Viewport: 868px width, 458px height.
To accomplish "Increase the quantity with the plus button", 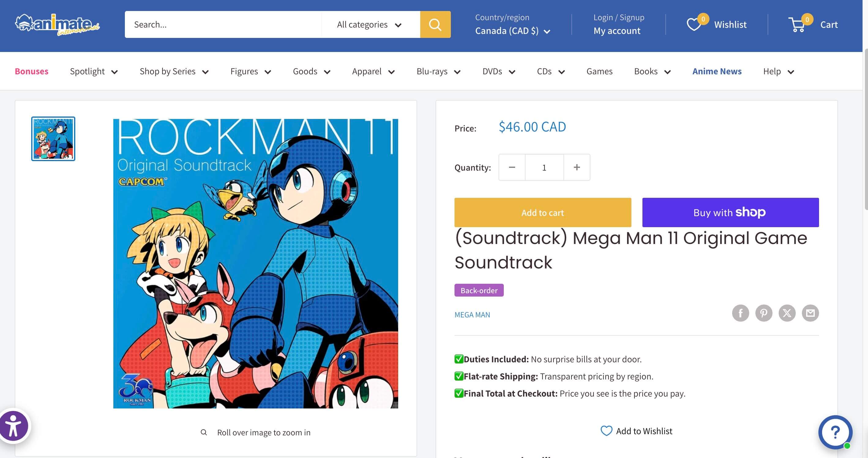I will (577, 167).
